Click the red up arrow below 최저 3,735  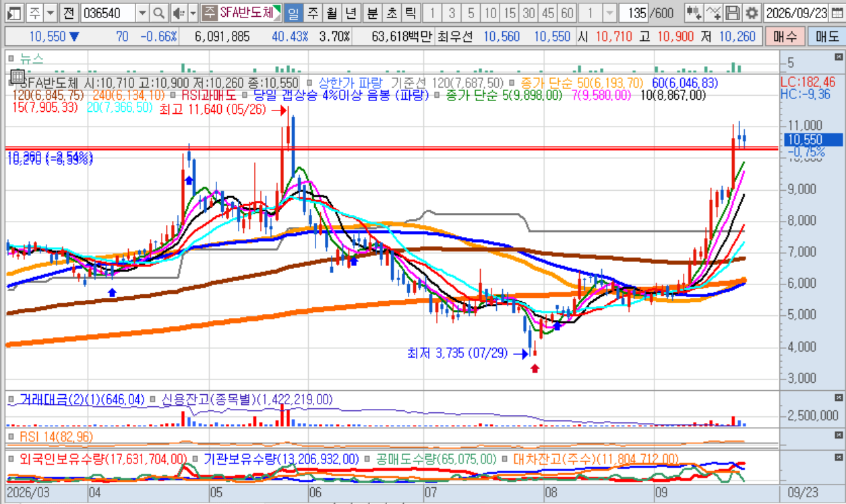[x=535, y=368]
